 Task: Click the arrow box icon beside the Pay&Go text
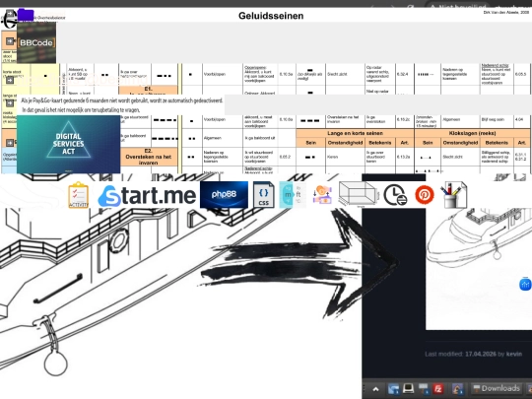point(10,103)
